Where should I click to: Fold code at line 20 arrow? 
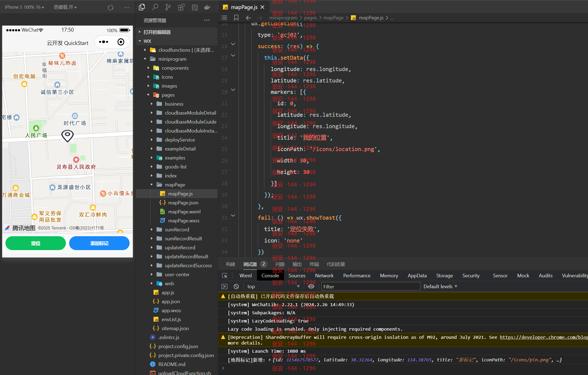[233, 90]
